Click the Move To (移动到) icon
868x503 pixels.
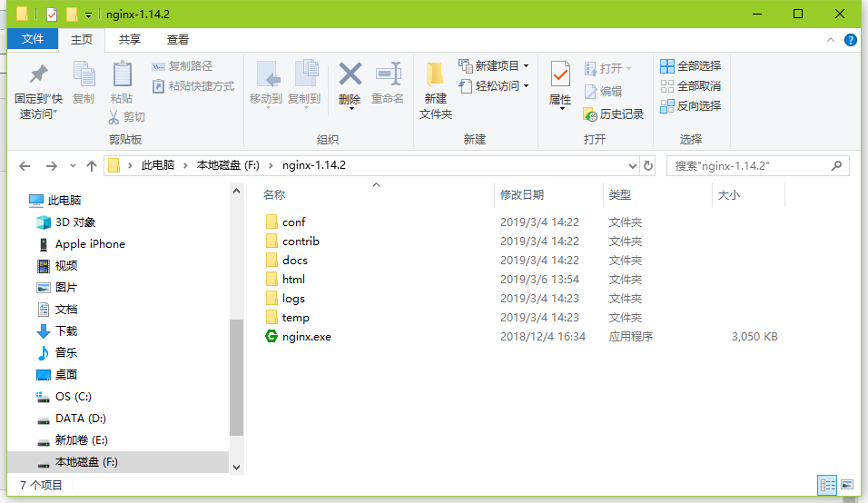269,74
